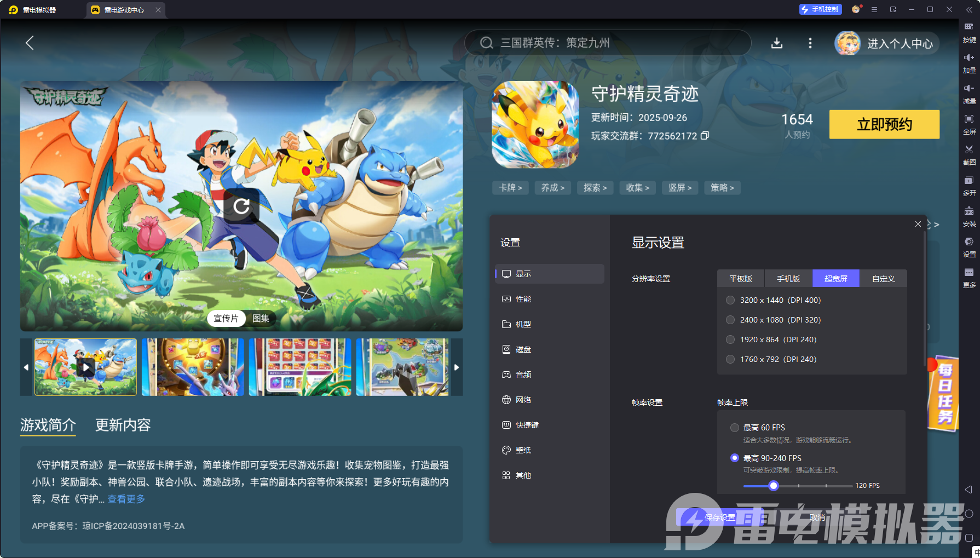Open the 养成 > category tag
The width and height of the screenshot is (980, 558).
coord(553,188)
